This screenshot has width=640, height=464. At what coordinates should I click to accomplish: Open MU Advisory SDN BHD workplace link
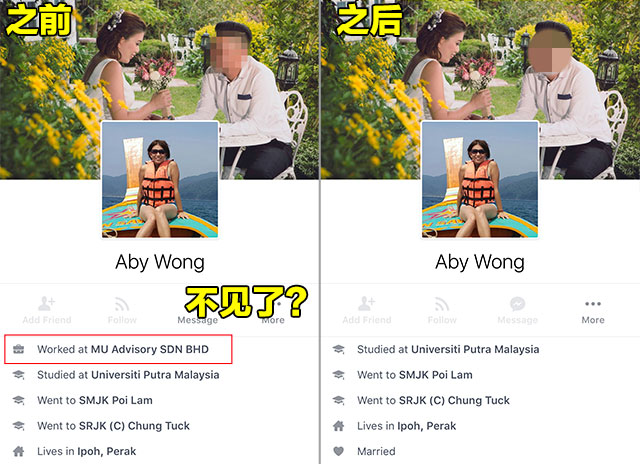pyautogui.click(x=149, y=349)
